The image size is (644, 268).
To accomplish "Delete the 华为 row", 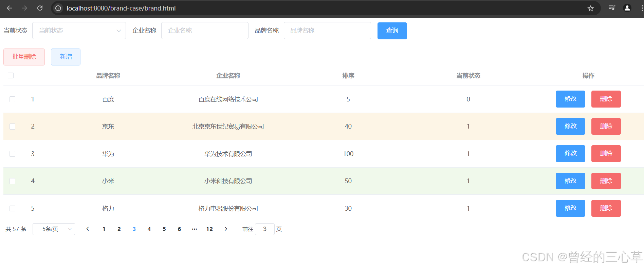I will tap(606, 154).
